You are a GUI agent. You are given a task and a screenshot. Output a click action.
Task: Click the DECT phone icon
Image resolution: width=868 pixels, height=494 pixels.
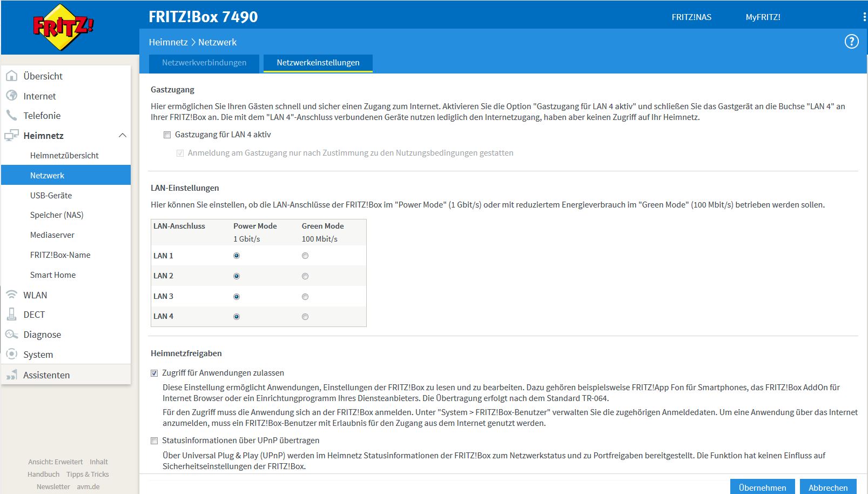click(x=11, y=314)
